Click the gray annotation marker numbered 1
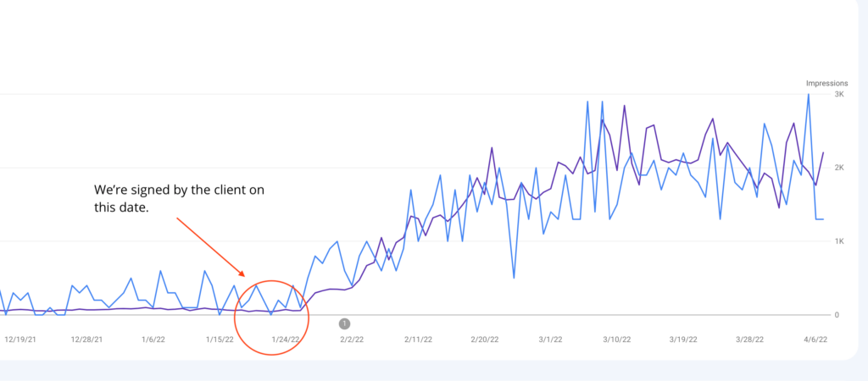Screen dimensions: 868x381 pyautogui.click(x=344, y=323)
